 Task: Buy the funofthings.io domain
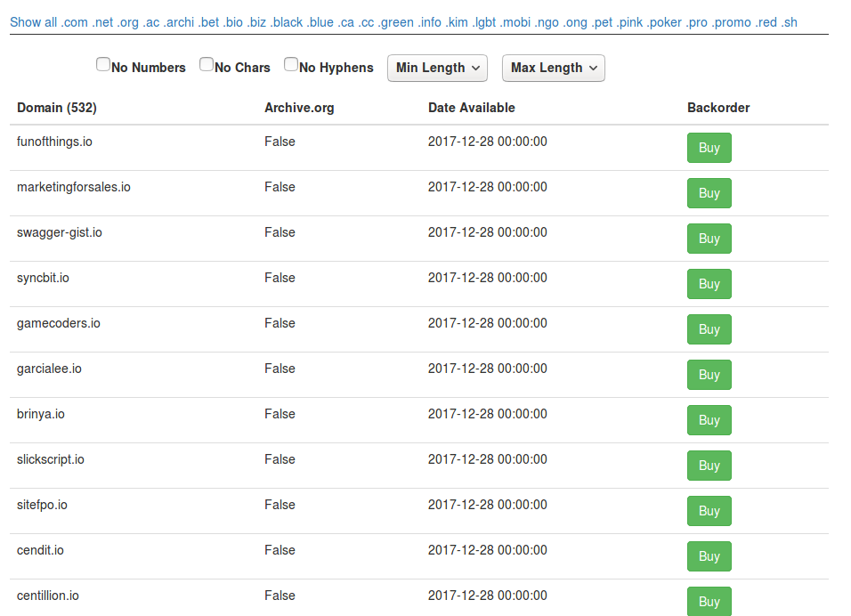click(709, 148)
